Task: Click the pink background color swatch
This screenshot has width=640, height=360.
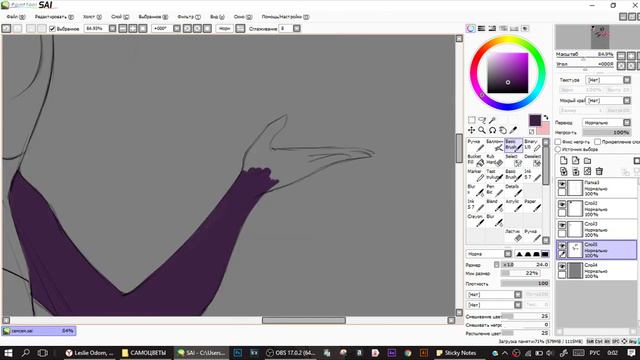Action: 544,129
